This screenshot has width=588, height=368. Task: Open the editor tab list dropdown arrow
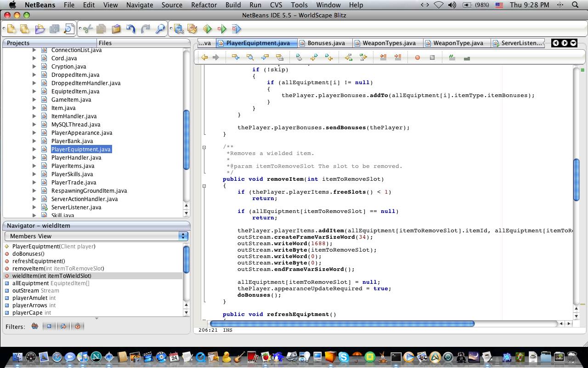click(x=573, y=43)
